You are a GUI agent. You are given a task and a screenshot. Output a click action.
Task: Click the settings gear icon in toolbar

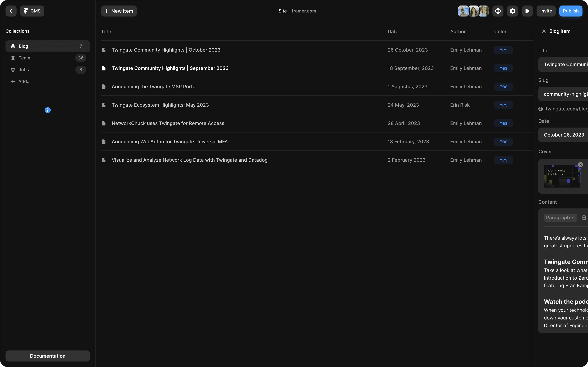pyautogui.click(x=513, y=11)
